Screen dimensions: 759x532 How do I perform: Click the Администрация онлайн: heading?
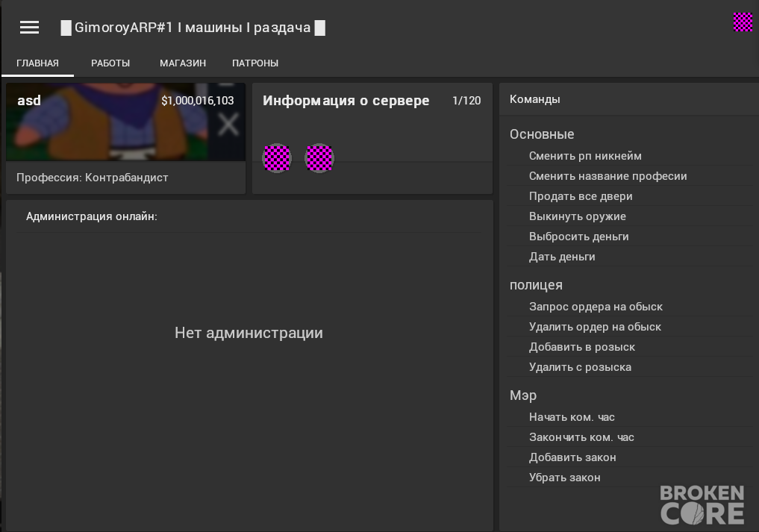coord(92,216)
